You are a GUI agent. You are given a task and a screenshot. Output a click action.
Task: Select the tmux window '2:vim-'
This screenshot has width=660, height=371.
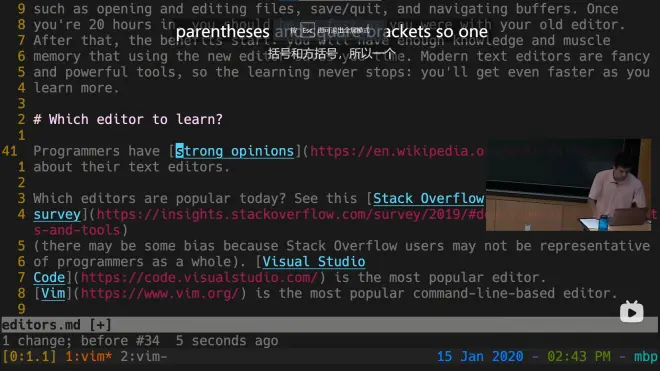click(144, 357)
